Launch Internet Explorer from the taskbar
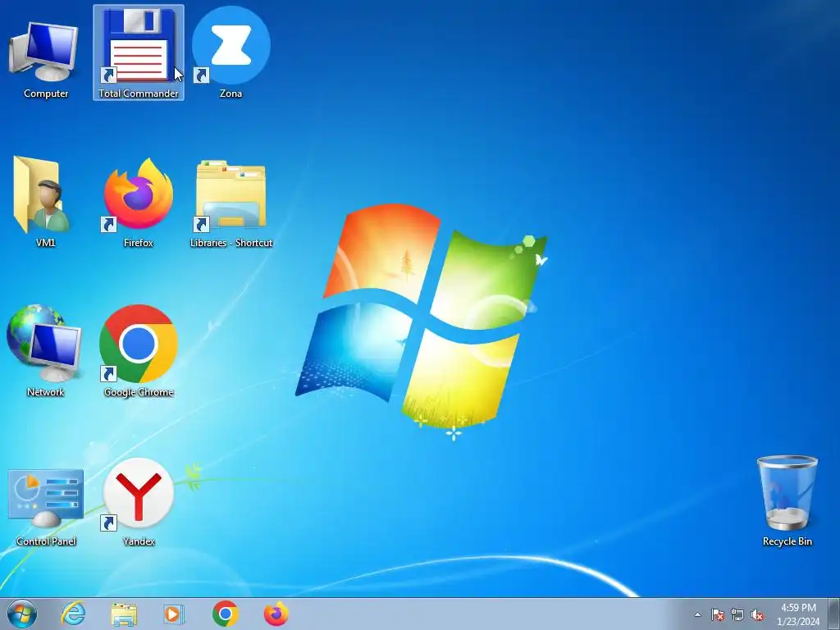Viewport: 840px width, 630px height. pos(73,614)
